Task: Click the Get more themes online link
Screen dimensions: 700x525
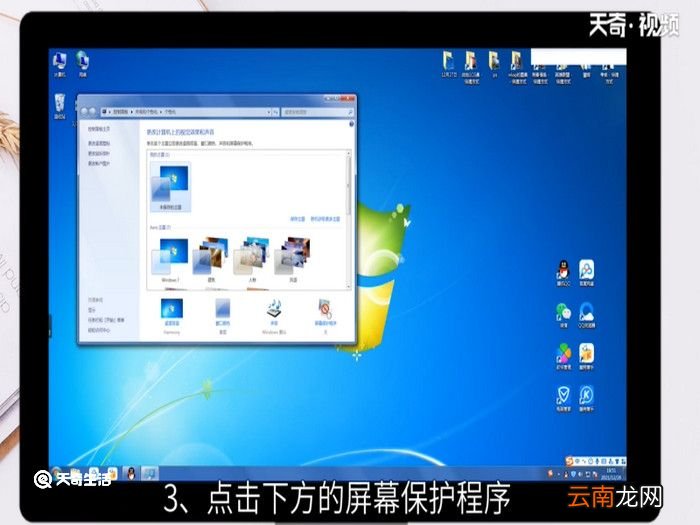Action: click(325, 219)
